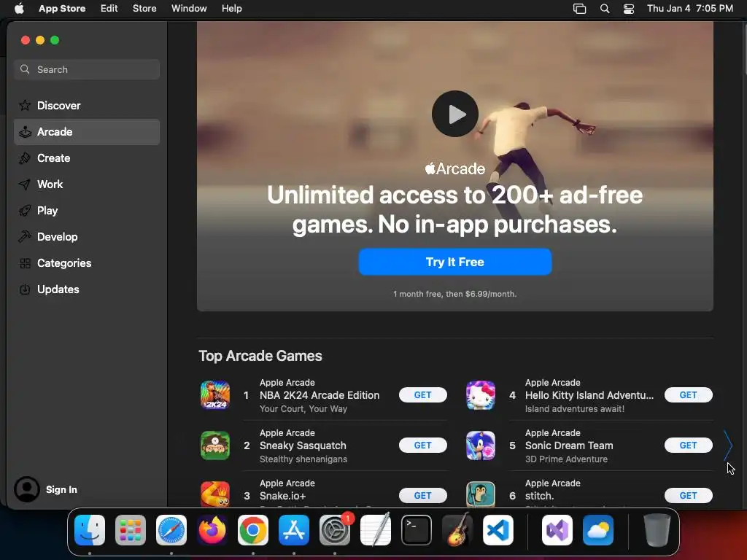Open stitch. app icon
747x560 pixels.
[480, 494]
